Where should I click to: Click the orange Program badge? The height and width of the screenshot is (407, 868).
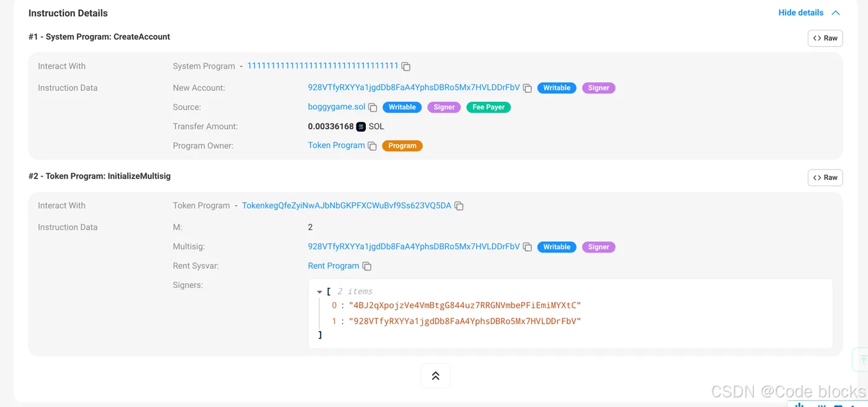click(402, 146)
